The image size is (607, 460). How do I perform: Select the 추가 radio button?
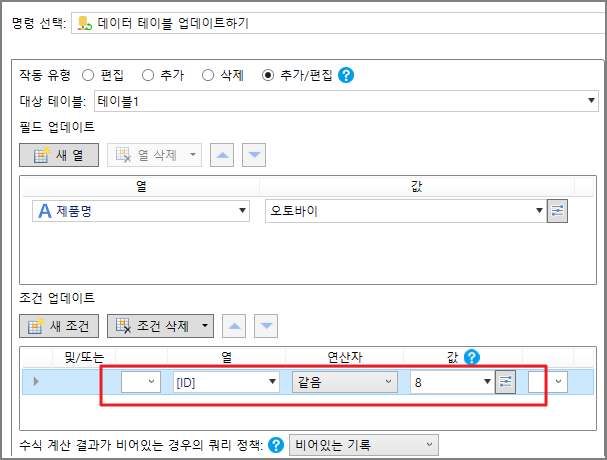point(148,75)
